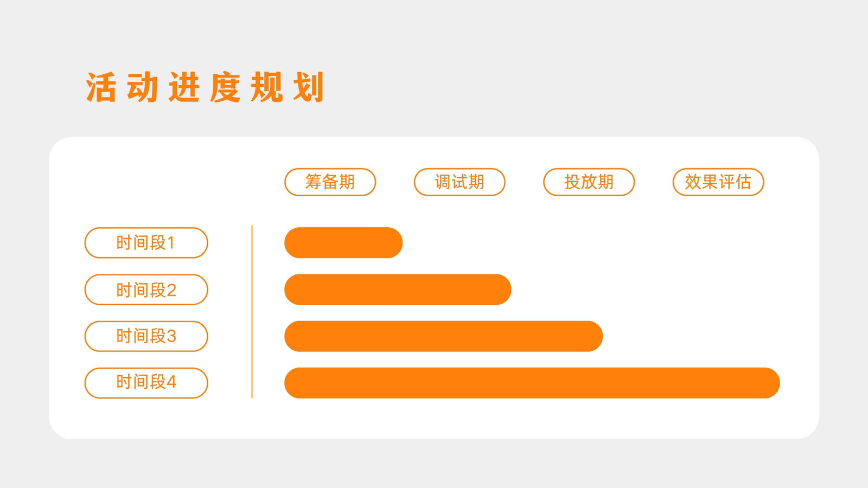Click the 时间段1 row label
This screenshot has width=868, height=488.
[146, 243]
